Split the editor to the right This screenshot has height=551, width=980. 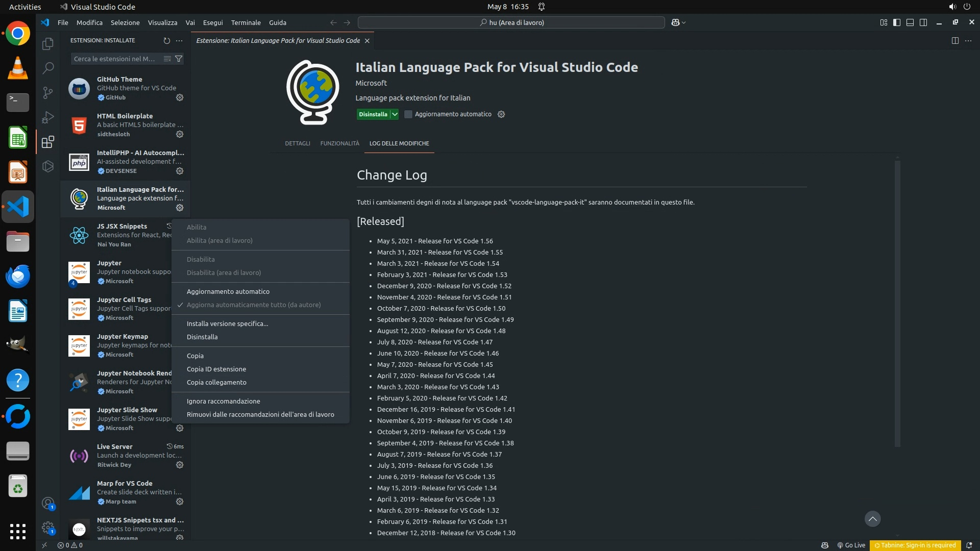click(x=955, y=41)
